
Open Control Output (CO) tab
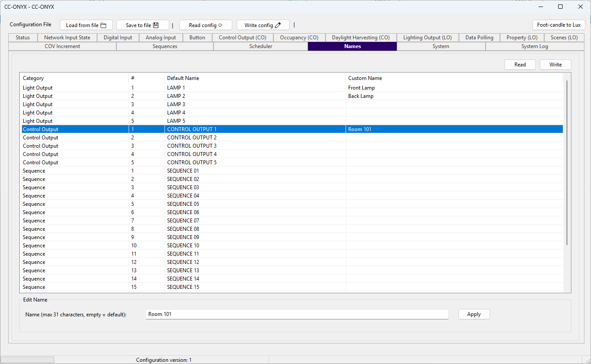243,38
